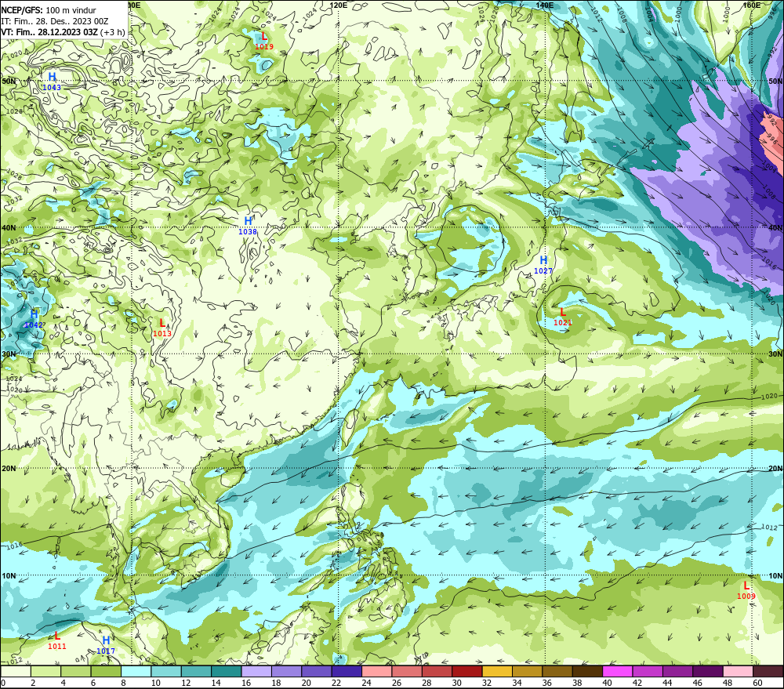The height and width of the screenshot is (689, 784).
Task: Click the maroon legend swatch at 60
Action: (x=768, y=671)
